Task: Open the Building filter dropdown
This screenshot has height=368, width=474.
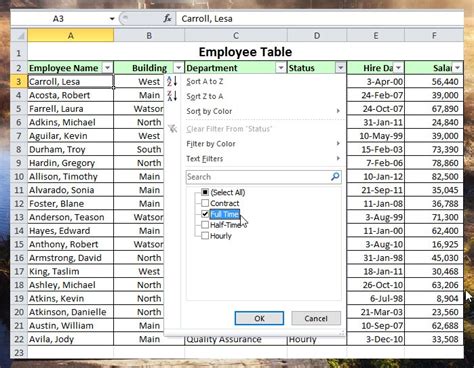Action: click(178, 68)
